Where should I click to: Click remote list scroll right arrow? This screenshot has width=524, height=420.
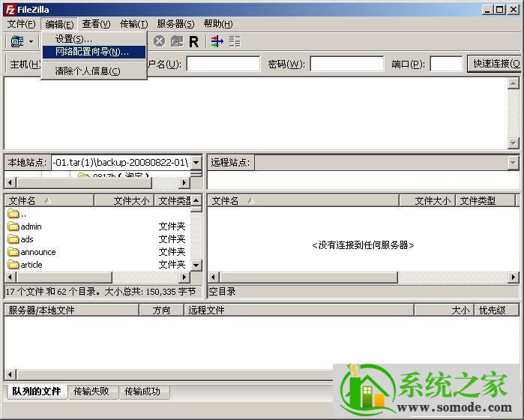pyautogui.click(x=514, y=277)
